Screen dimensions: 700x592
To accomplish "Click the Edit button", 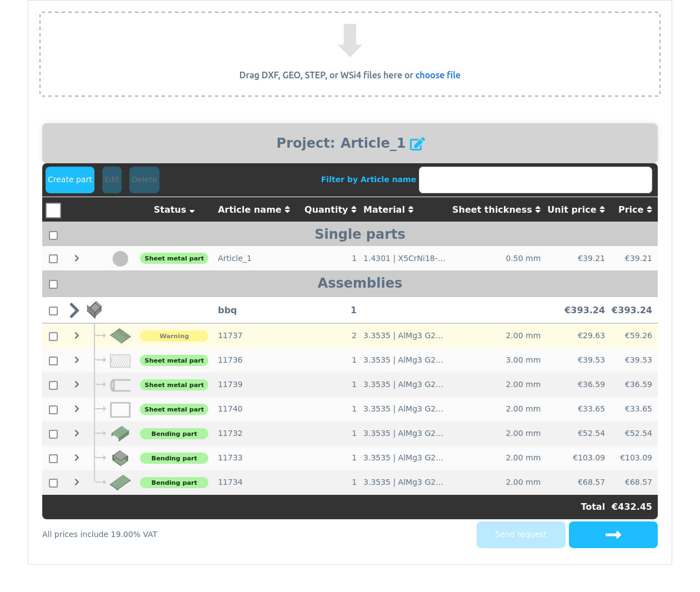I will tap(112, 180).
